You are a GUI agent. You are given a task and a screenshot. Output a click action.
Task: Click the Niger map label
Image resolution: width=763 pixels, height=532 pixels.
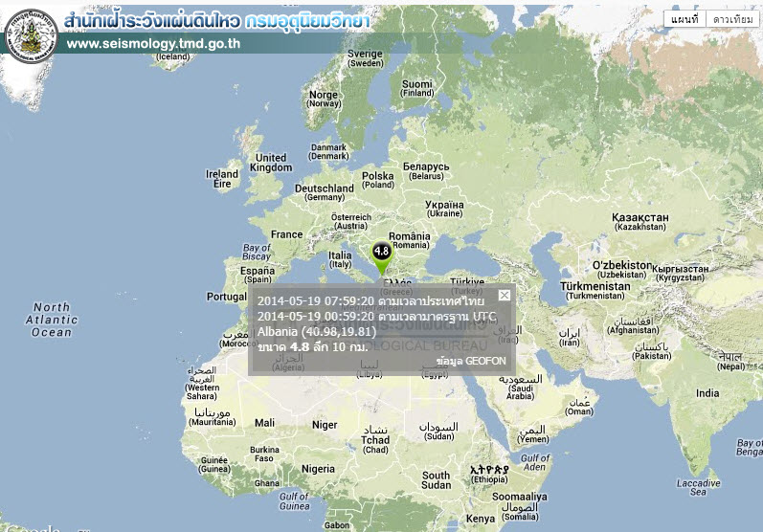tap(325, 425)
